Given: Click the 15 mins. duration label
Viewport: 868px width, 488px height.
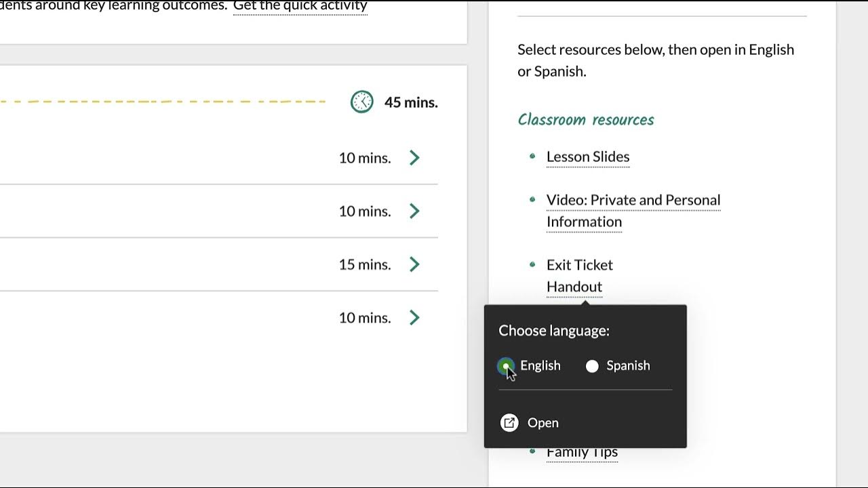Looking at the screenshot, I should 365,264.
